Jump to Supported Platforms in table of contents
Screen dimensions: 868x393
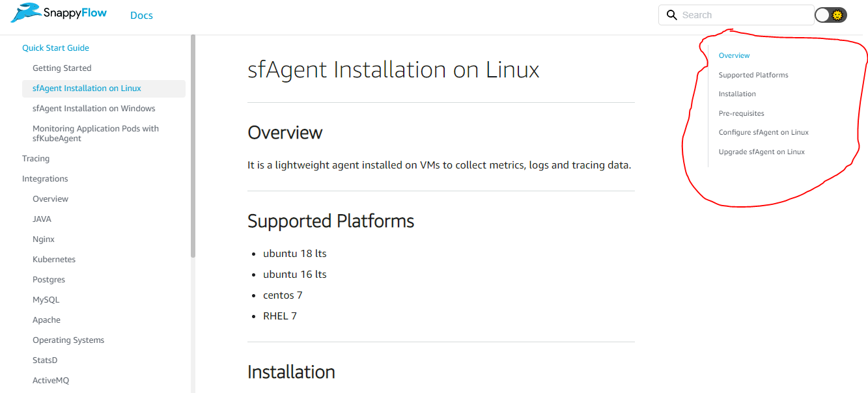753,75
